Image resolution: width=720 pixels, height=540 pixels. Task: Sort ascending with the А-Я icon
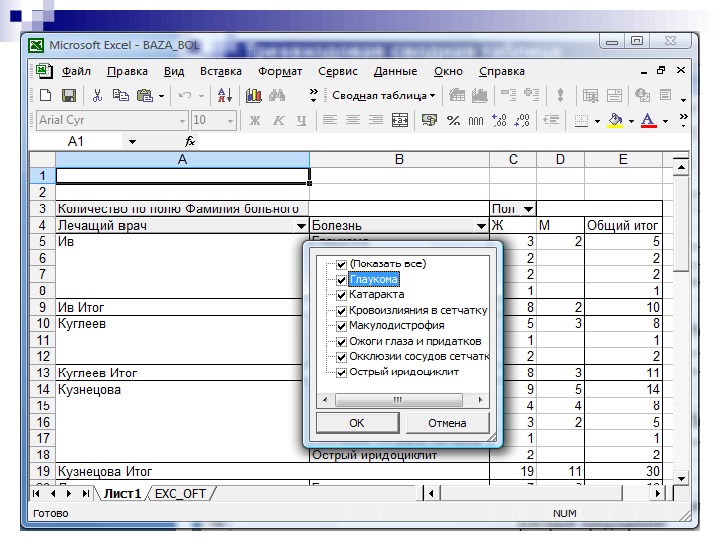point(225,96)
